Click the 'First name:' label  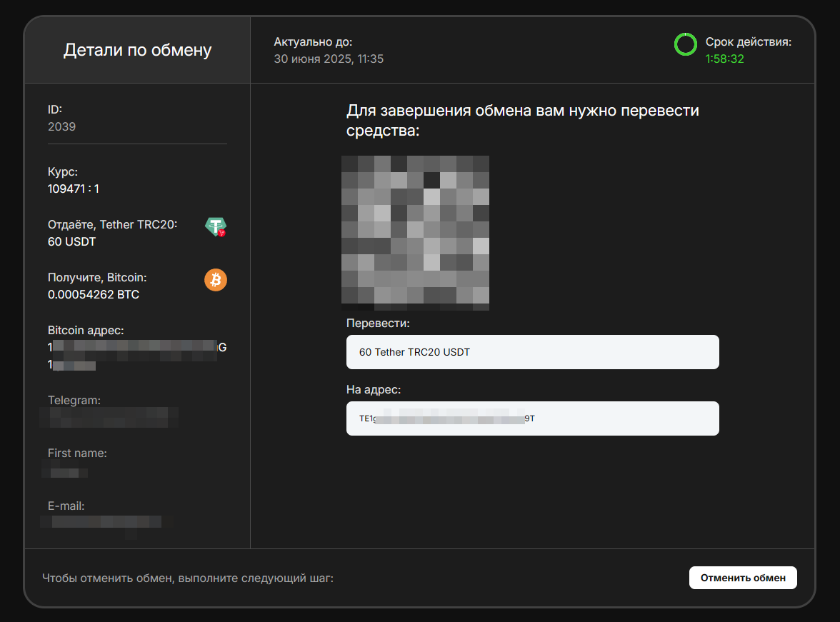(77, 453)
